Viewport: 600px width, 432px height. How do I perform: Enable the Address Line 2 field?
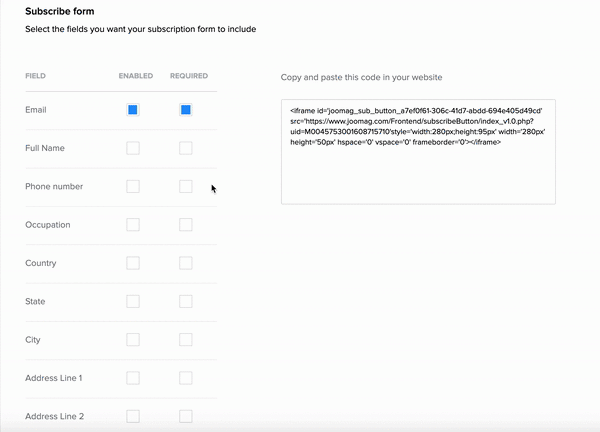[x=133, y=416]
